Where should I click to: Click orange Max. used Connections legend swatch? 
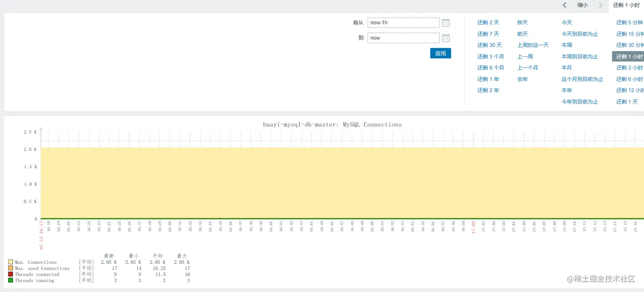coord(11,268)
